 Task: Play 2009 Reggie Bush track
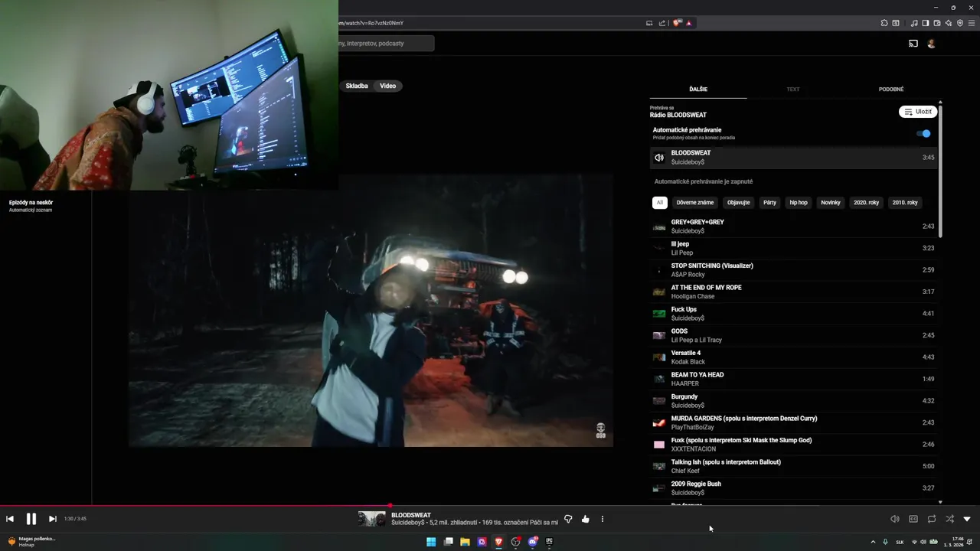[x=794, y=488]
